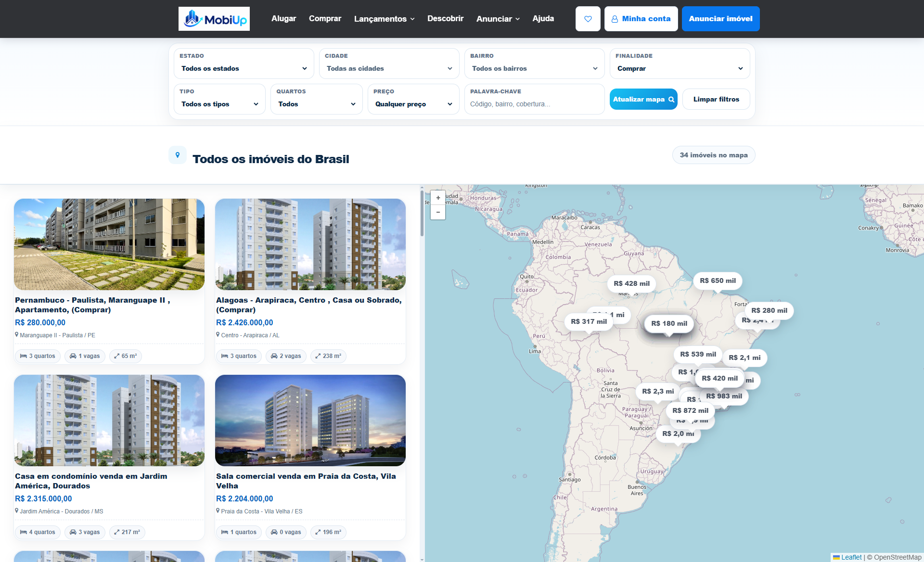This screenshot has height=562, width=924.
Task: Select the R$ 420 mil map marker
Action: (x=719, y=378)
